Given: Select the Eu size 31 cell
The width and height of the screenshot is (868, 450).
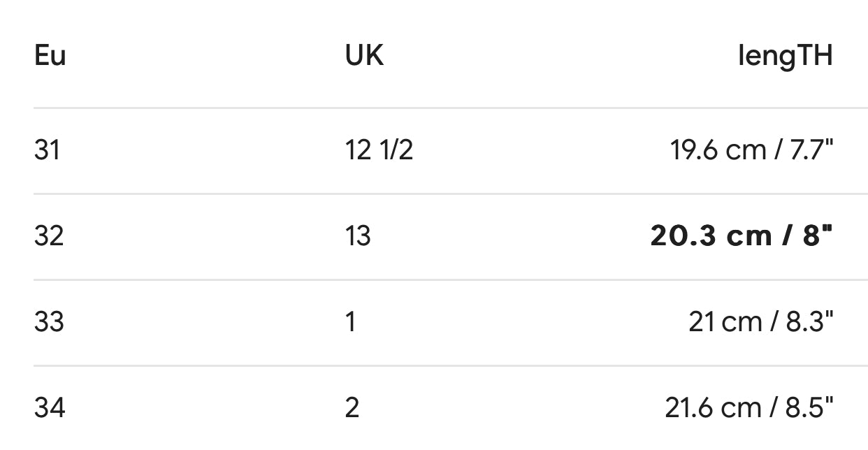Looking at the screenshot, I should click(x=47, y=150).
